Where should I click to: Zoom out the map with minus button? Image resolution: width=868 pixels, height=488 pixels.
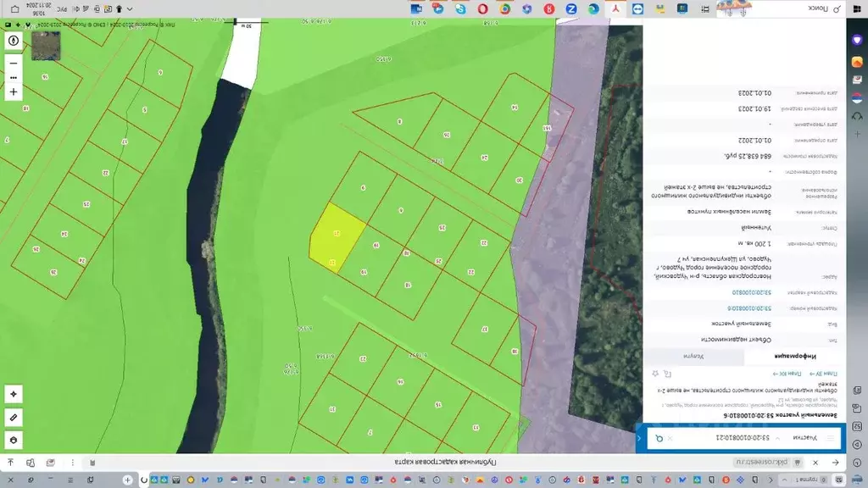[x=14, y=63]
